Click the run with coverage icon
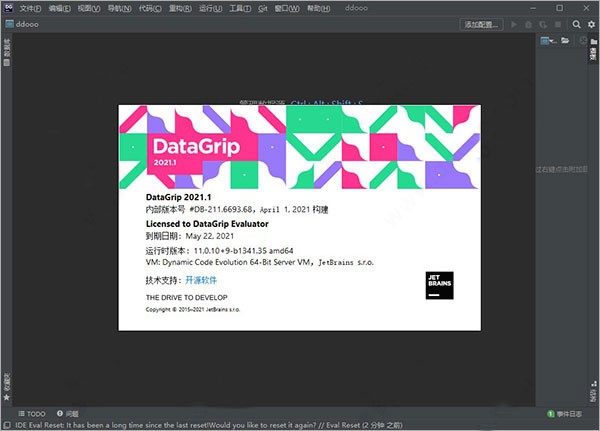The height and width of the screenshot is (431, 600). [x=543, y=24]
